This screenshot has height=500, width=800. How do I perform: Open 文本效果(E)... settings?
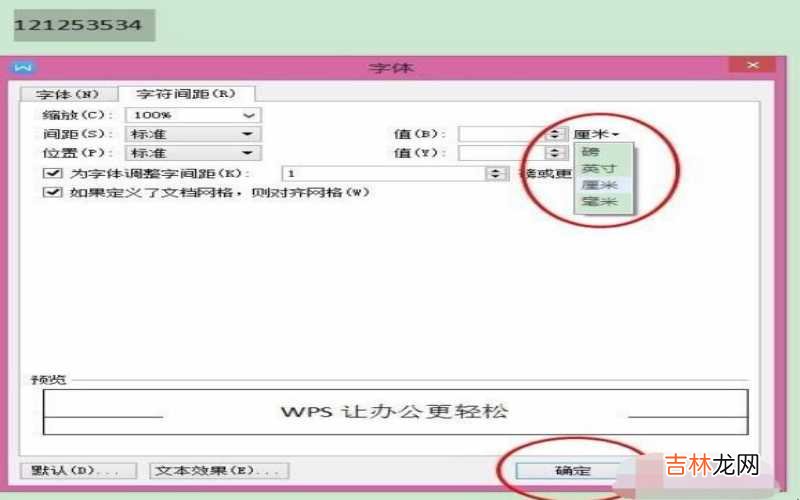pos(219,469)
